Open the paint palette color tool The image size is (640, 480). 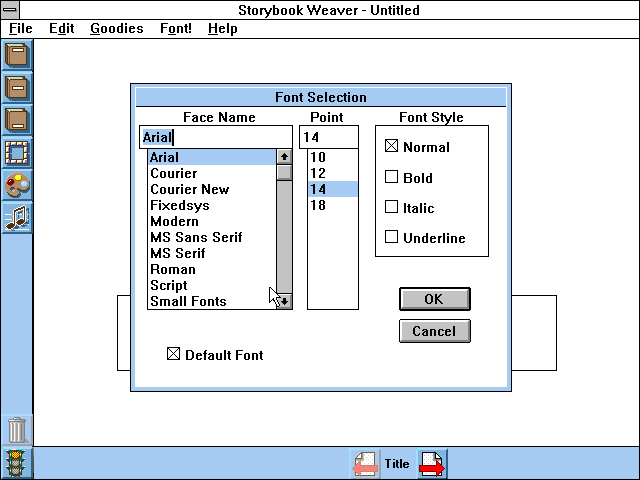[17, 185]
